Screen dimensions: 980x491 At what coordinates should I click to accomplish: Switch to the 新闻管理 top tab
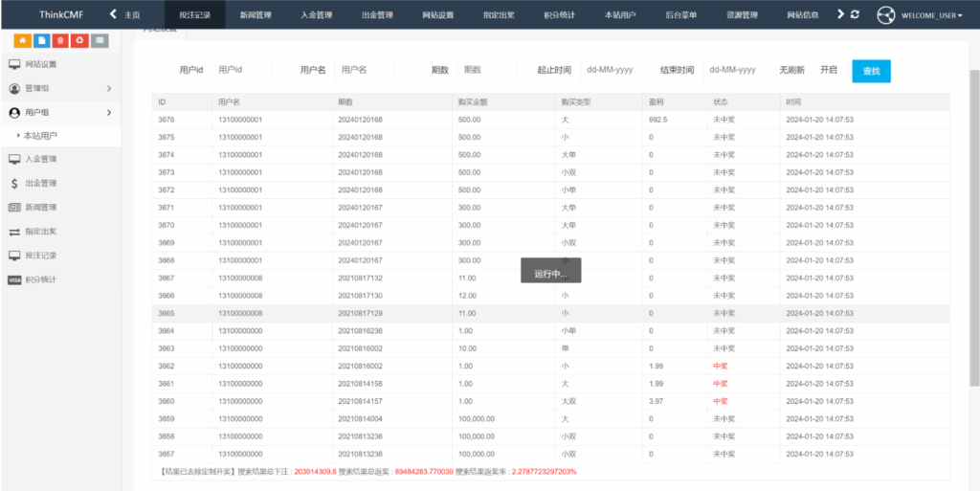(x=256, y=15)
